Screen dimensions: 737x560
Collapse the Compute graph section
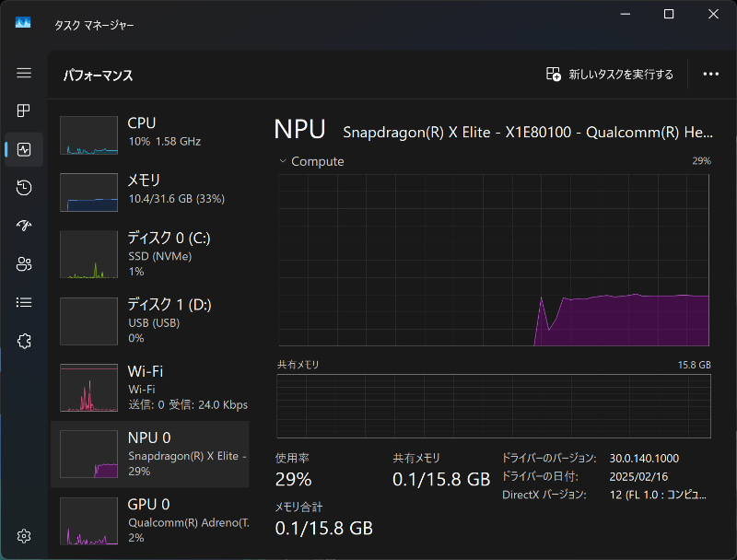pyautogui.click(x=283, y=161)
